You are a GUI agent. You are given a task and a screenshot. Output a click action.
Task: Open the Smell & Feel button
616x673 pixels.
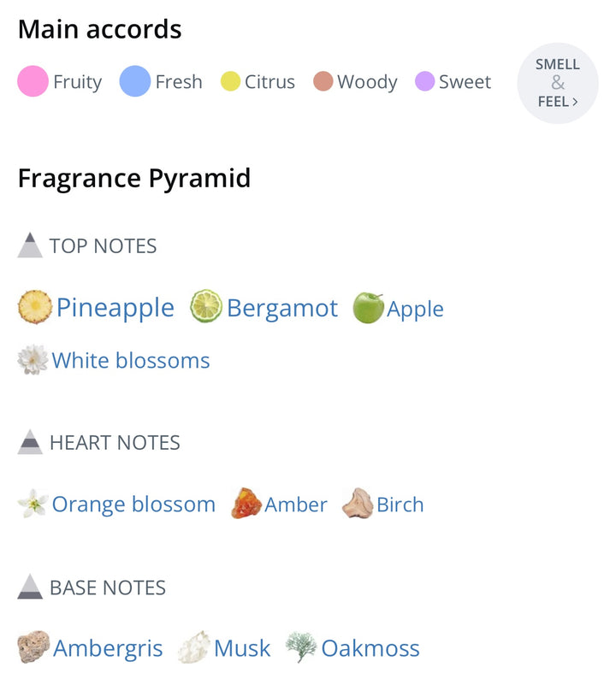coord(558,83)
